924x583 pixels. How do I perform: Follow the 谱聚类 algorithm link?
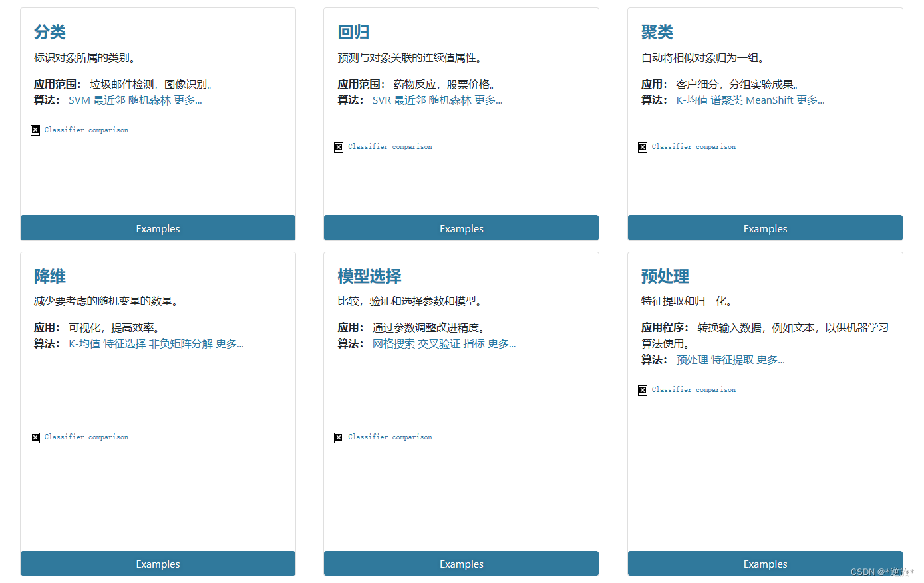[x=727, y=100]
